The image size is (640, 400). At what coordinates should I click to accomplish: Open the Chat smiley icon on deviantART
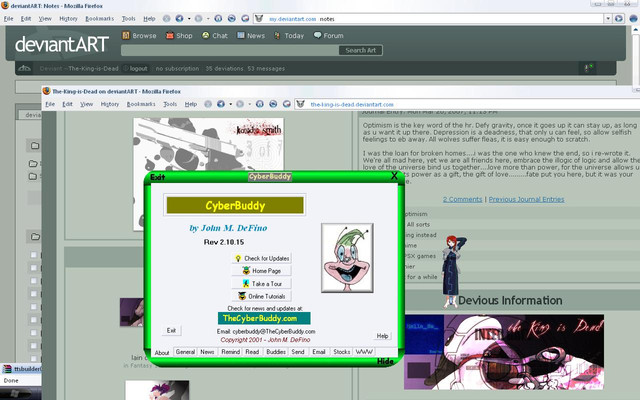click(x=206, y=36)
